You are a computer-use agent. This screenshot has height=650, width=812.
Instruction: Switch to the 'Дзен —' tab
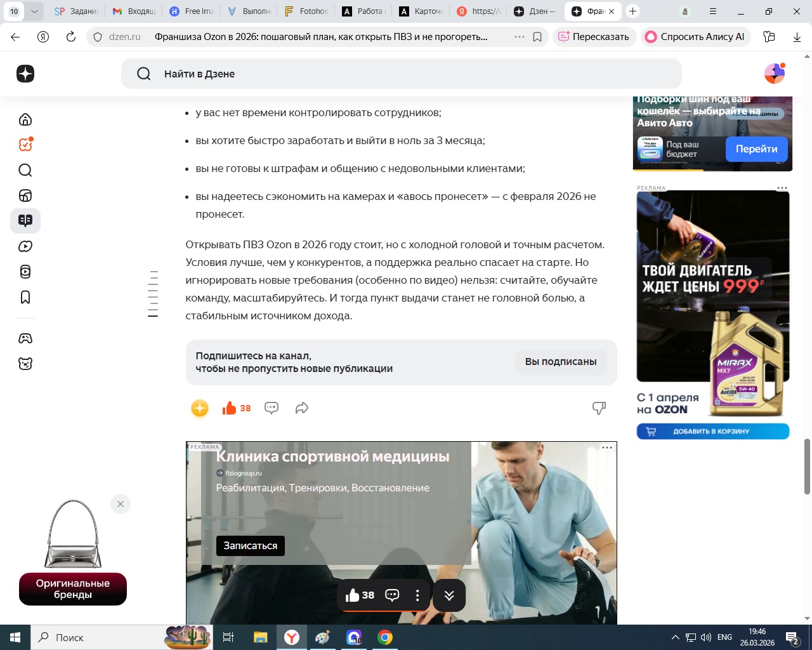point(535,11)
